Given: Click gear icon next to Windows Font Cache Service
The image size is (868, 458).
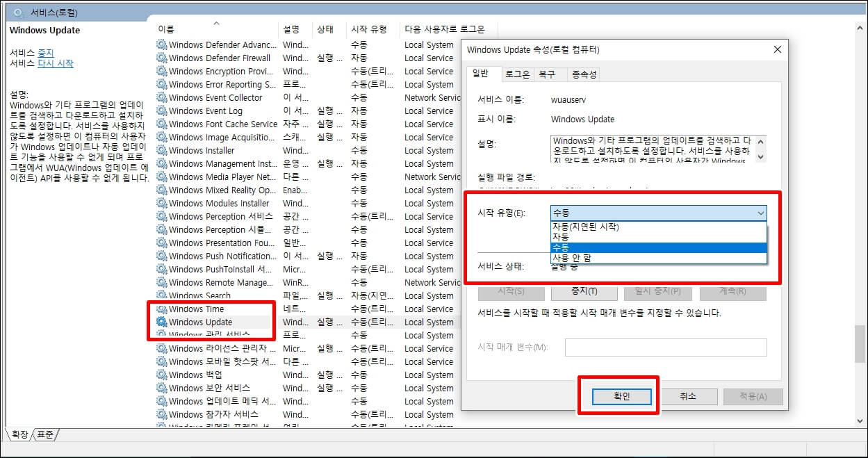Looking at the screenshot, I should (162, 124).
